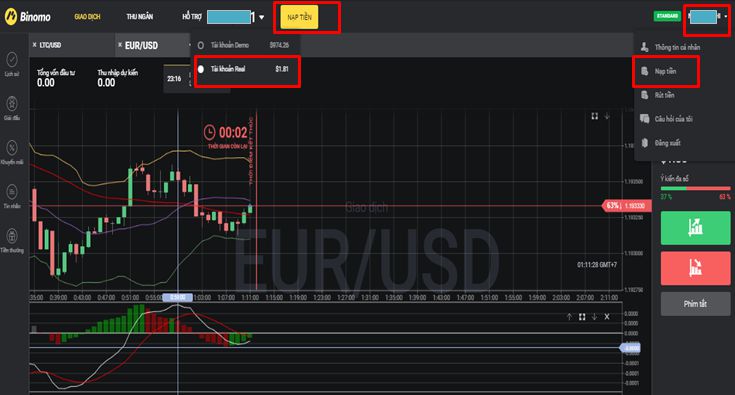Close the EUR/USD asset tab
The image size is (735, 395).
pyautogui.click(x=120, y=45)
